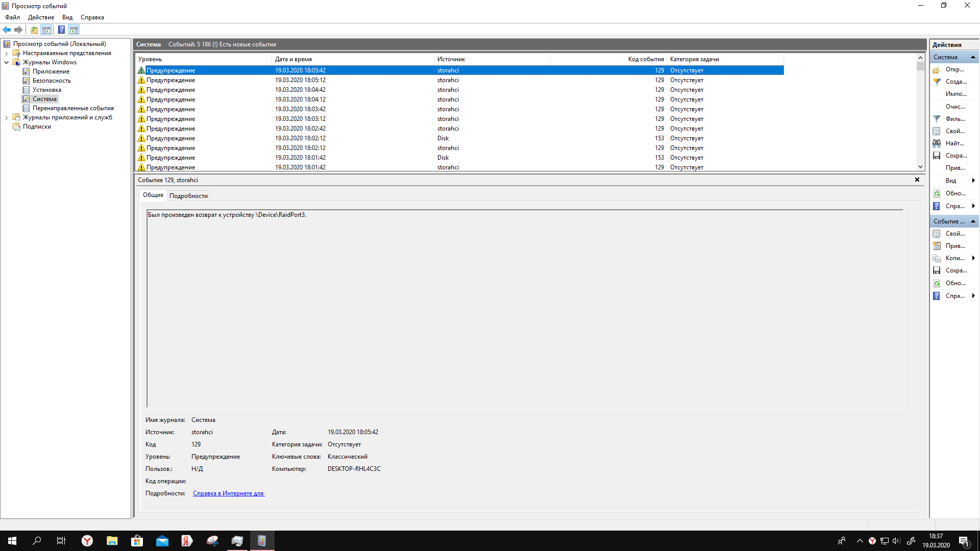
Task: Open 'Справка в Интернете для' link
Action: [x=229, y=493]
